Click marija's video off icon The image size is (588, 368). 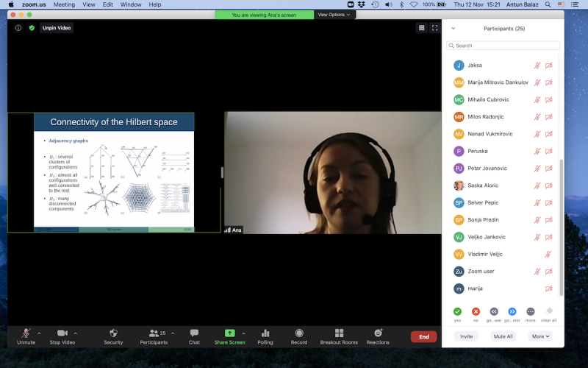548,289
